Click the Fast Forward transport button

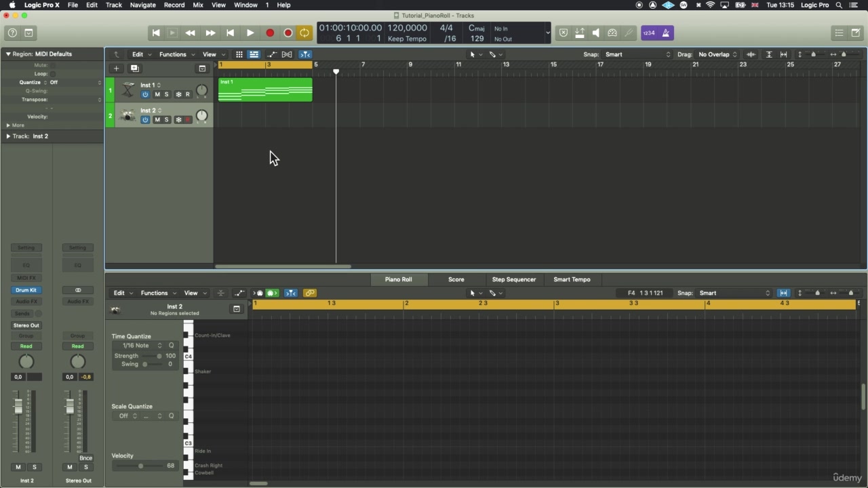click(x=210, y=33)
